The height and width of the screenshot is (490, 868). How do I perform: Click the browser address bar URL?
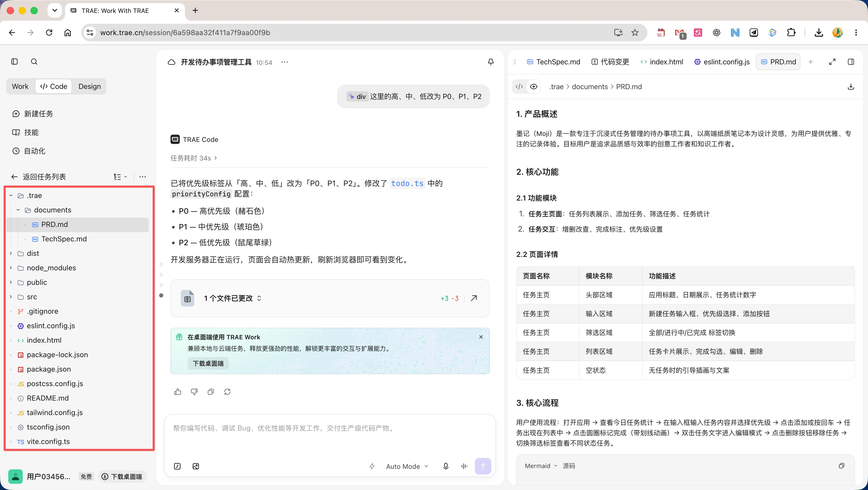click(x=185, y=33)
